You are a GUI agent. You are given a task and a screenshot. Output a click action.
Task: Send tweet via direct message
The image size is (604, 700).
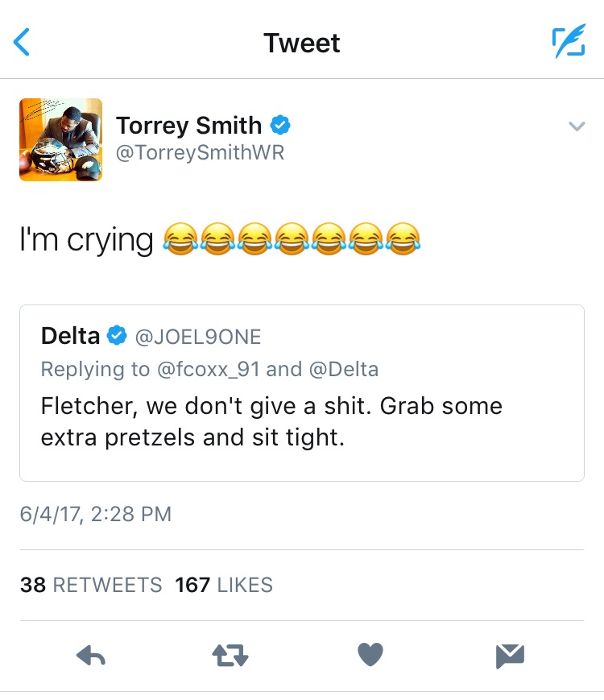pos(510,657)
